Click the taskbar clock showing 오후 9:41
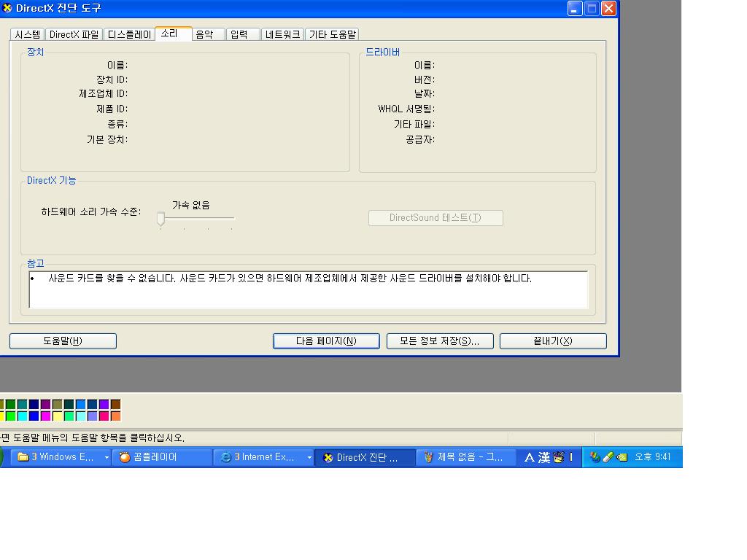The image size is (747, 560). coord(652,457)
